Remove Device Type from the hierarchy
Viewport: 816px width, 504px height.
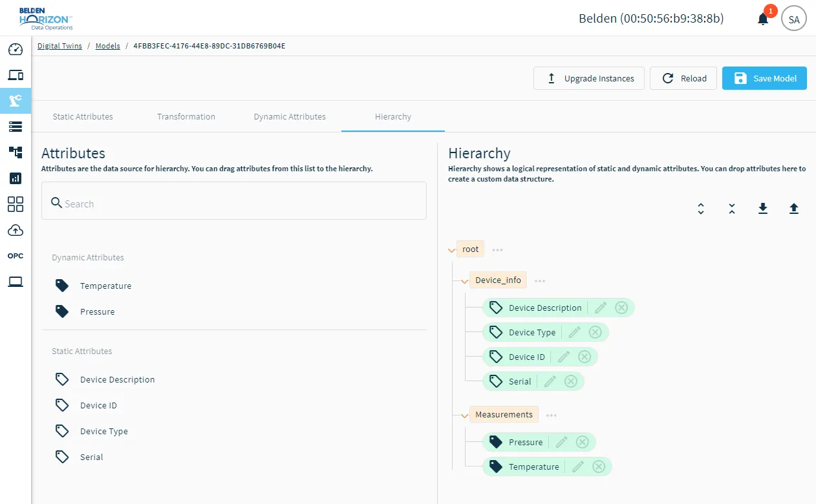coord(596,332)
